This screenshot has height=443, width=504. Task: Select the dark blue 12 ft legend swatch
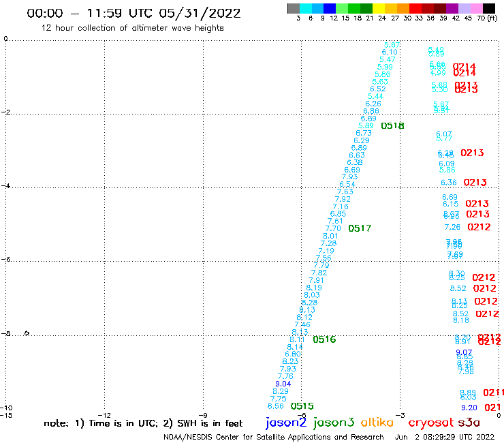click(x=330, y=8)
